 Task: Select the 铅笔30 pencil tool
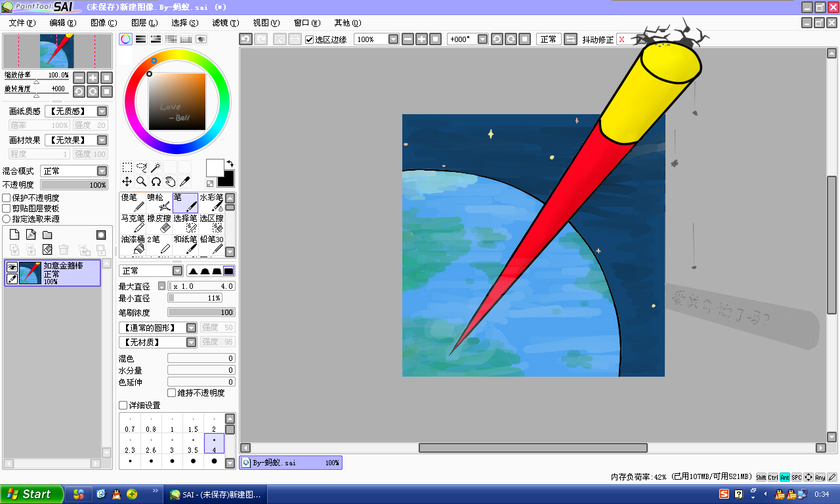point(211,245)
